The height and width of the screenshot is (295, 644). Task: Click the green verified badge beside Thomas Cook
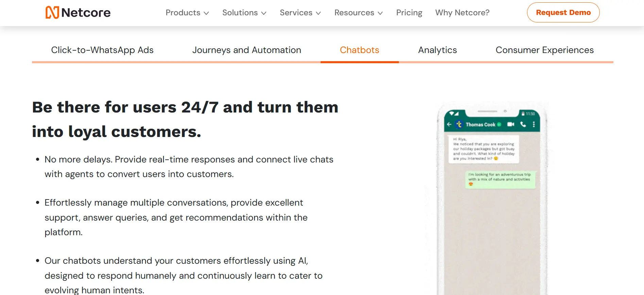click(499, 124)
